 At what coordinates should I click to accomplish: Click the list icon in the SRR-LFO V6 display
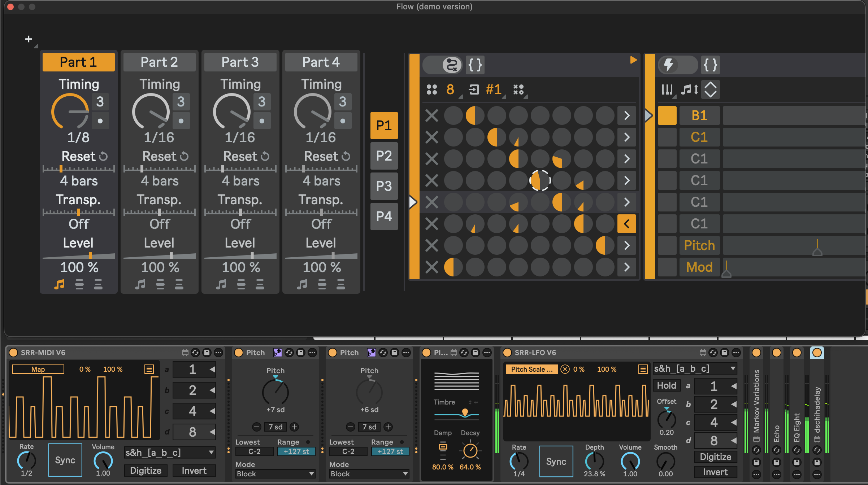click(643, 369)
